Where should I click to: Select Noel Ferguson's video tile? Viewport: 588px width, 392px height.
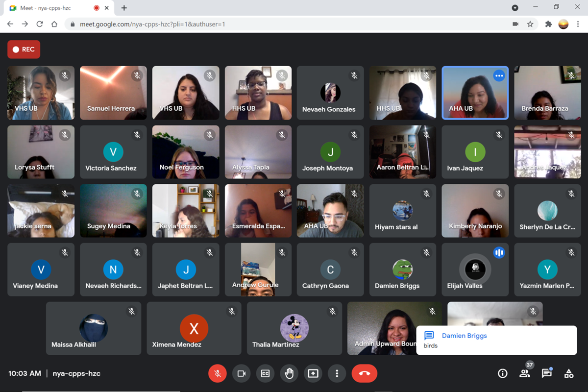[x=186, y=152]
